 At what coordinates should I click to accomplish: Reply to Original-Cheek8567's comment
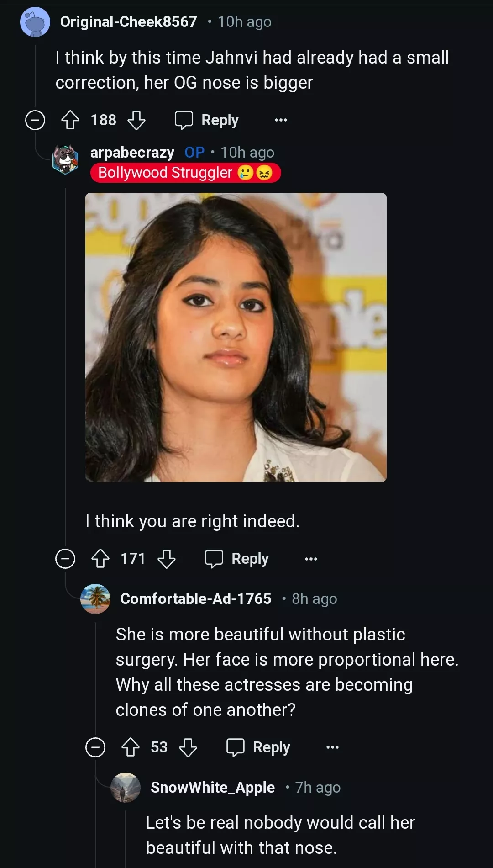coord(207,120)
